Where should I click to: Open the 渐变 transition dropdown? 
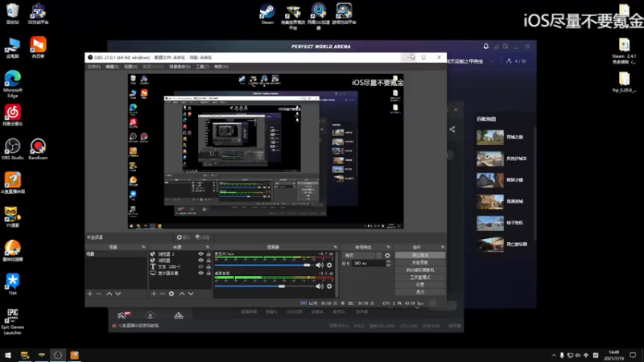[x=361, y=255]
